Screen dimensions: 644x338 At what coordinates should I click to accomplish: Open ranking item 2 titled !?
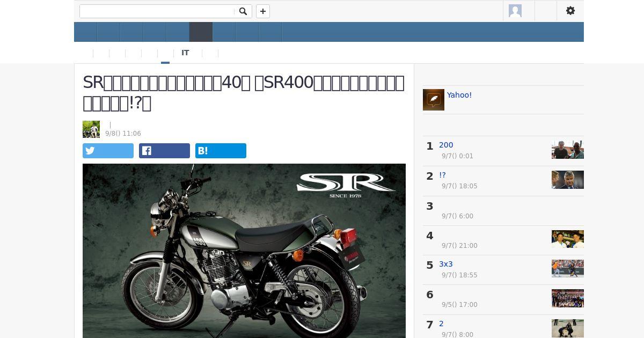tap(442, 175)
